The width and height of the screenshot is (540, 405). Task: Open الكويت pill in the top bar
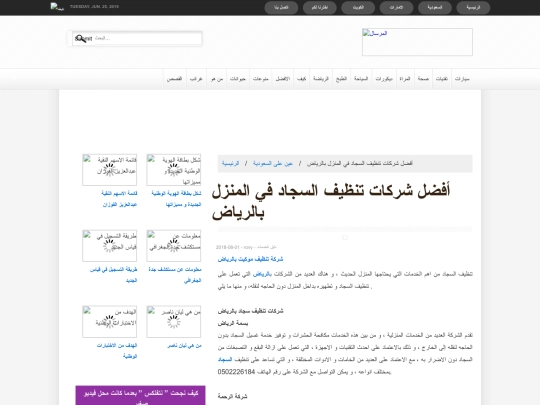point(358,8)
